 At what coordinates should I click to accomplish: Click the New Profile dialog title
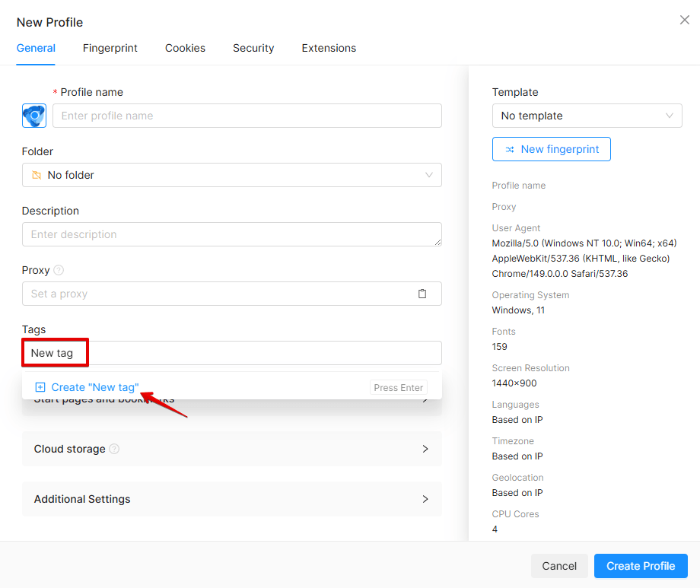pos(49,22)
